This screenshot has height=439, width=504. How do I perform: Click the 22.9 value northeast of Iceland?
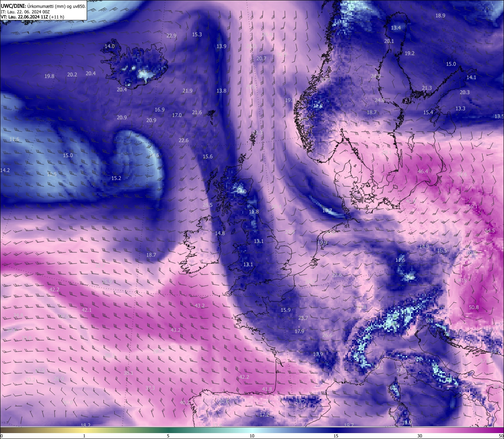point(171,36)
